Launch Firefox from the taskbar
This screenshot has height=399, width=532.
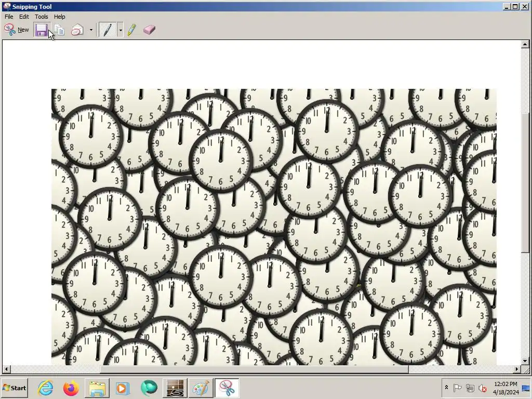(71, 388)
